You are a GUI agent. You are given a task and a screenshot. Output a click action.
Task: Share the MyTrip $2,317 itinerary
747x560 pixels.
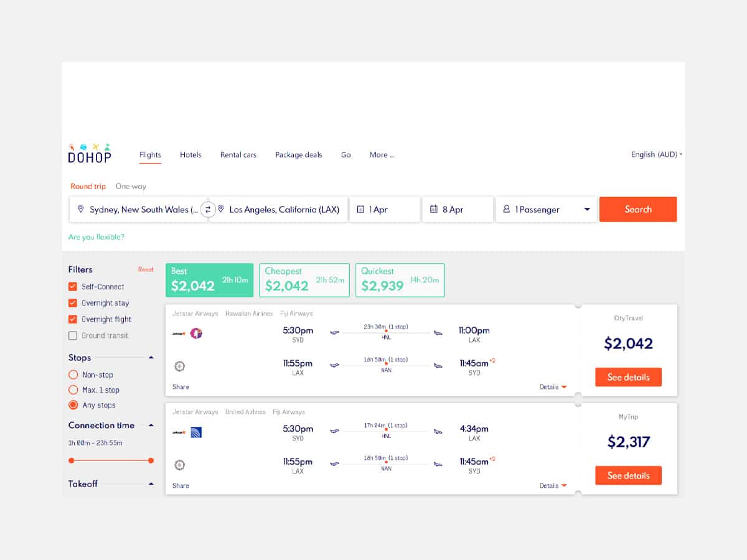tap(181, 485)
